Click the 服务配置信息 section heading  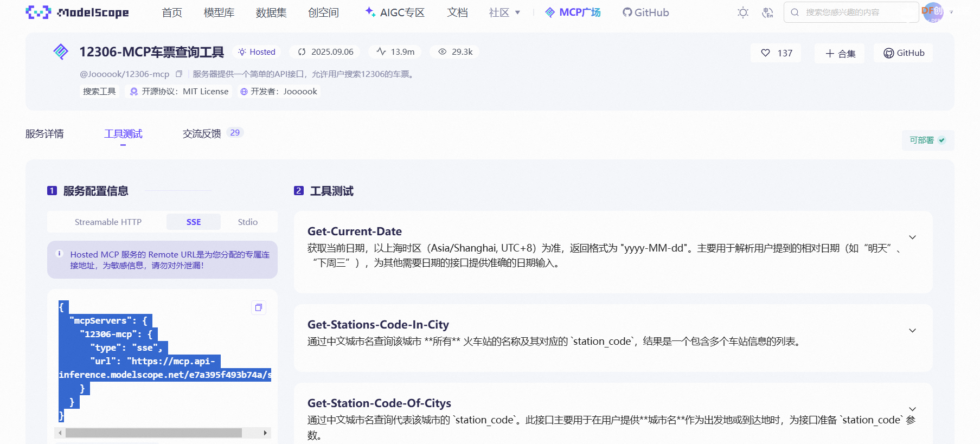pos(96,191)
